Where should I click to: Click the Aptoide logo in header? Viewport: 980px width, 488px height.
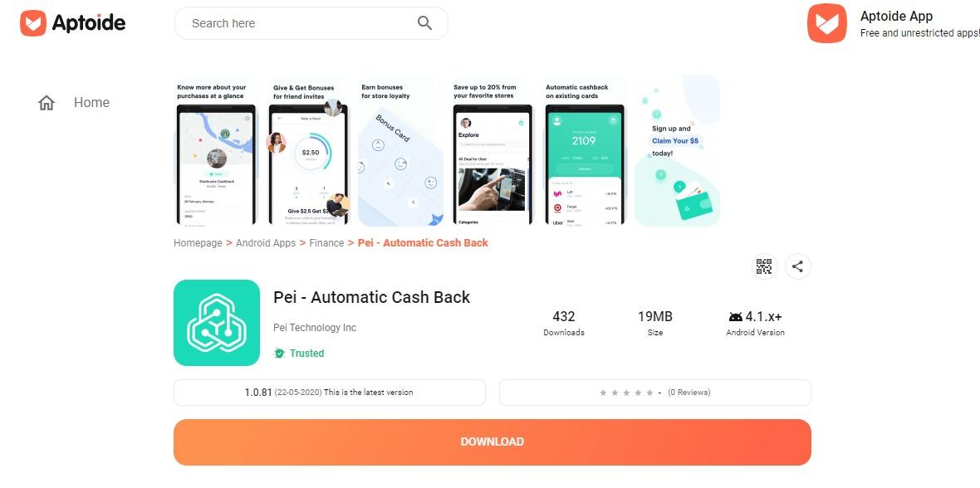click(x=72, y=23)
